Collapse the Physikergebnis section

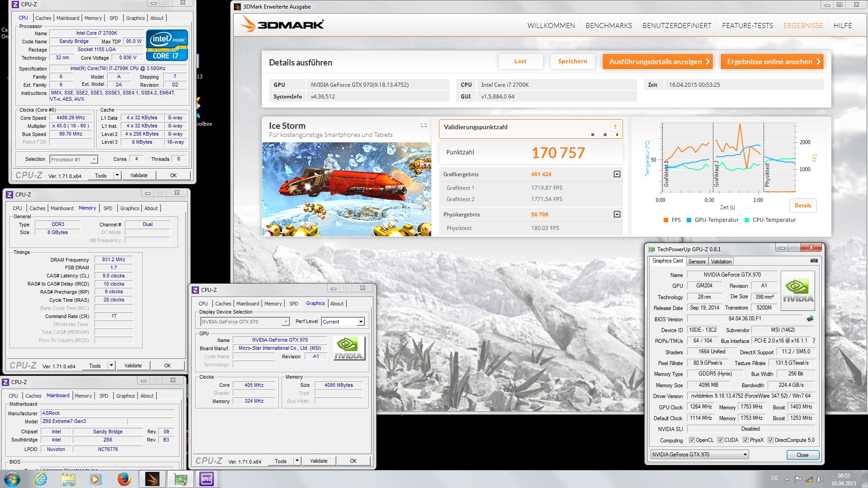click(617, 214)
